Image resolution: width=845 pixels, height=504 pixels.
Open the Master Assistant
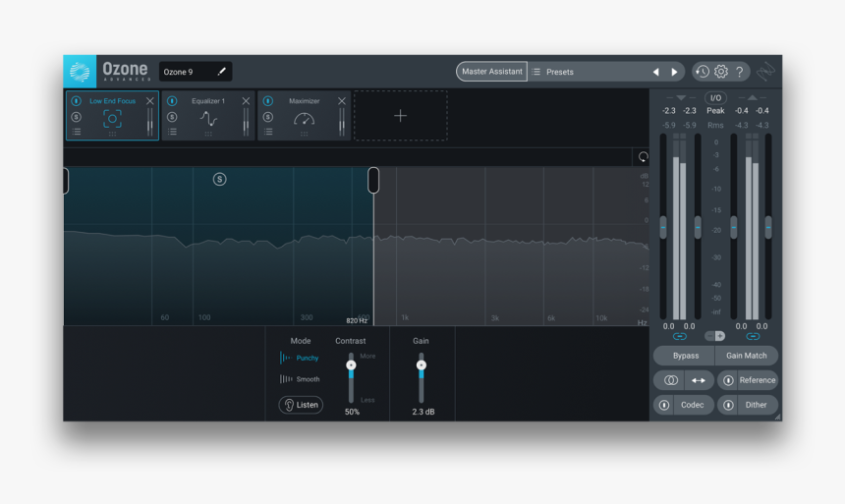491,71
